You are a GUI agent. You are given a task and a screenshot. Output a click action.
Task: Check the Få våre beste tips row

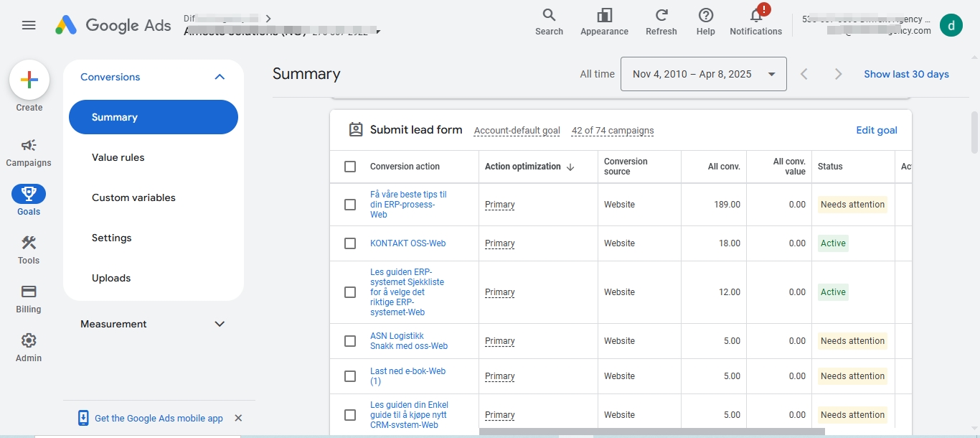click(x=350, y=205)
